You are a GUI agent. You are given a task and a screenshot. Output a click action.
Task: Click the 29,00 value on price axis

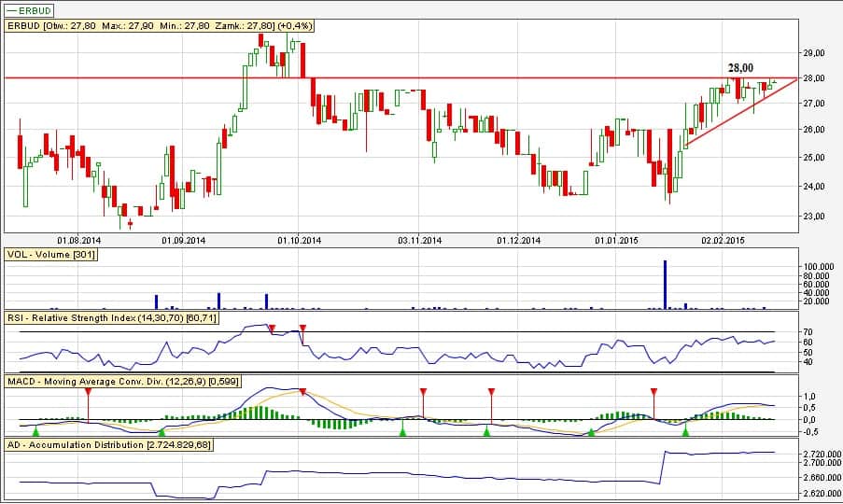(x=814, y=53)
